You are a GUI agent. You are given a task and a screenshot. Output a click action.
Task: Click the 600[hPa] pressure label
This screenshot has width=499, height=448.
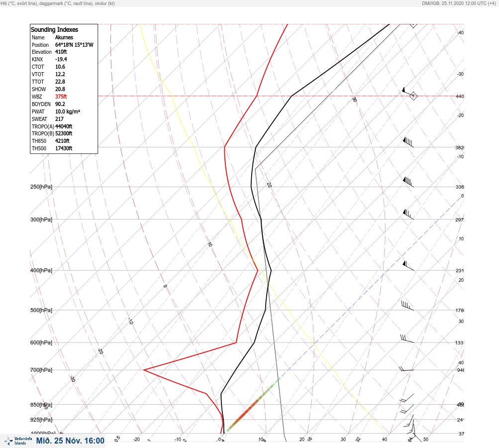[x=41, y=342]
